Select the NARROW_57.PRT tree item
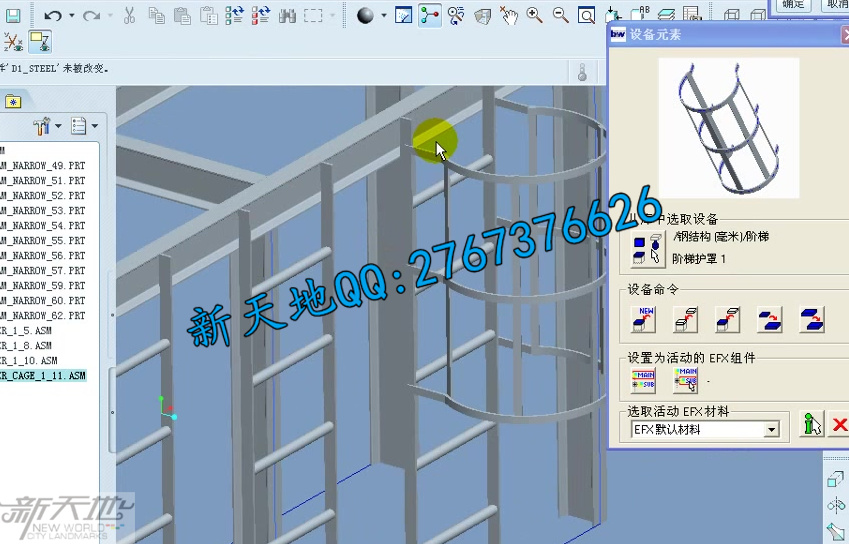849x544 pixels. click(x=43, y=271)
